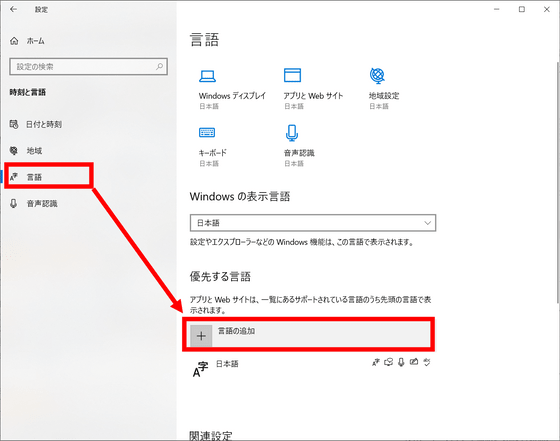Image resolution: width=560 pixels, height=441 pixels.
Task: Open 音声認識 microphone icon in sidebar
Action: tap(14, 204)
